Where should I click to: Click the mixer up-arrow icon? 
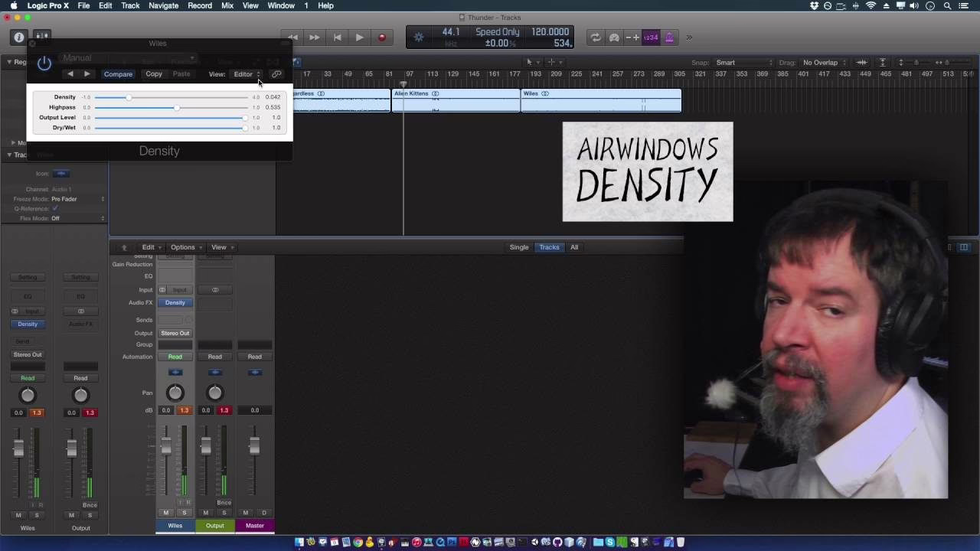tap(124, 247)
